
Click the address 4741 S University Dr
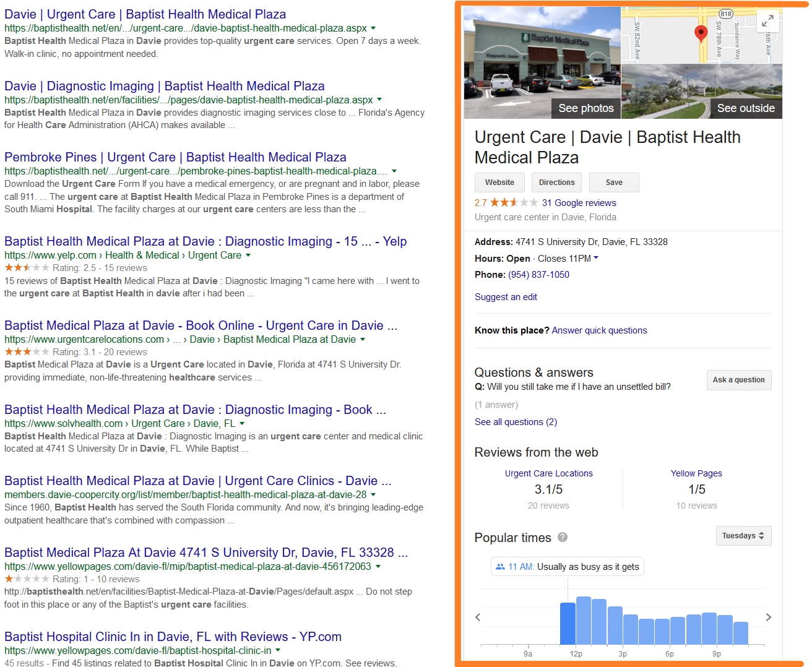592,242
